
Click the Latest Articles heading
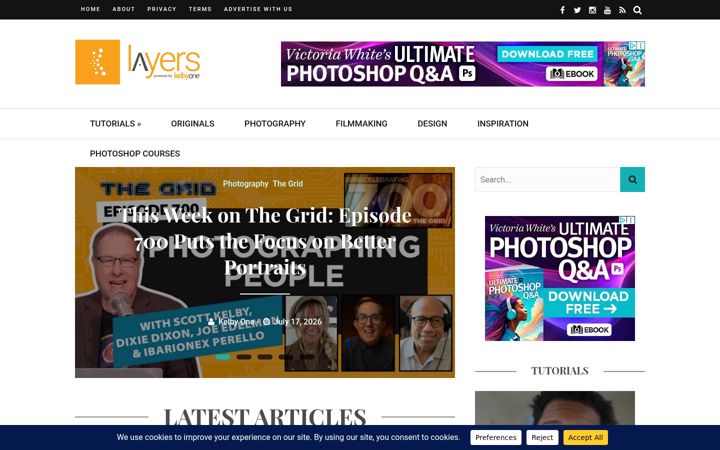[x=265, y=417]
